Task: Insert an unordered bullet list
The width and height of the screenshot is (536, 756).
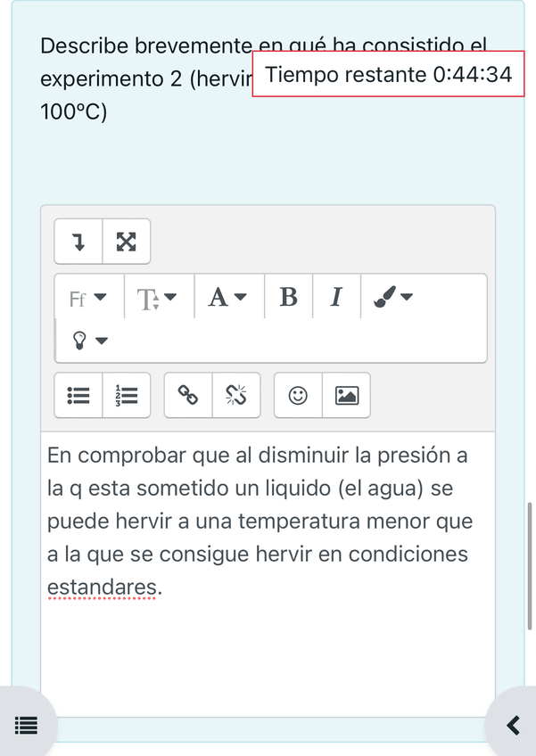Action: [x=78, y=396]
